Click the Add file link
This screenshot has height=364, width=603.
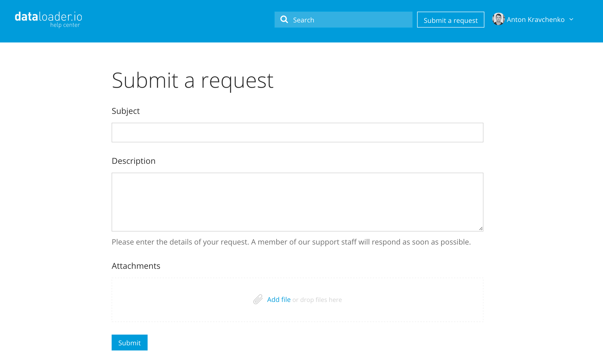[279, 299]
